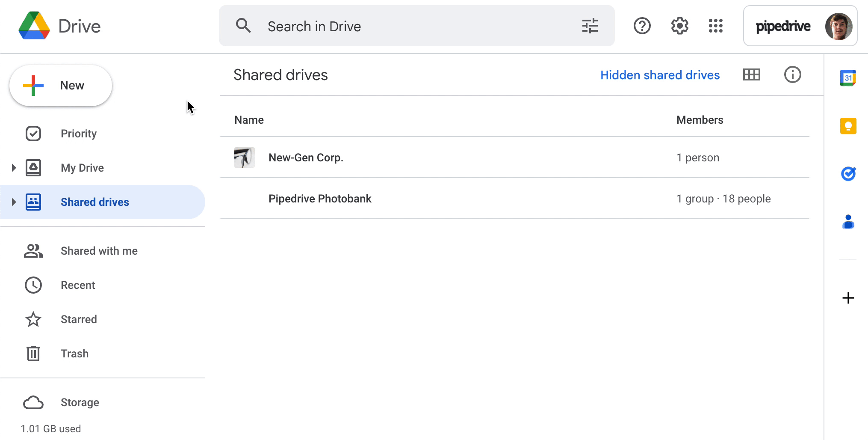The image size is (868, 440).
Task: Expand the Shared drives tree item
Action: tap(13, 202)
